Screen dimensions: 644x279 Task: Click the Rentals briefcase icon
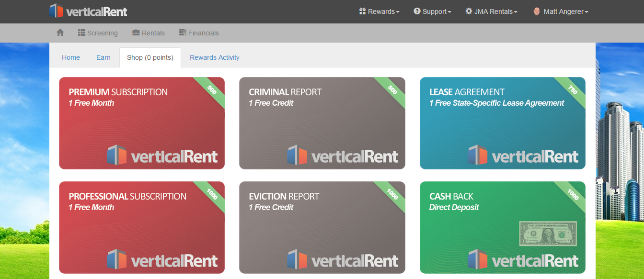pyautogui.click(x=136, y=33)
